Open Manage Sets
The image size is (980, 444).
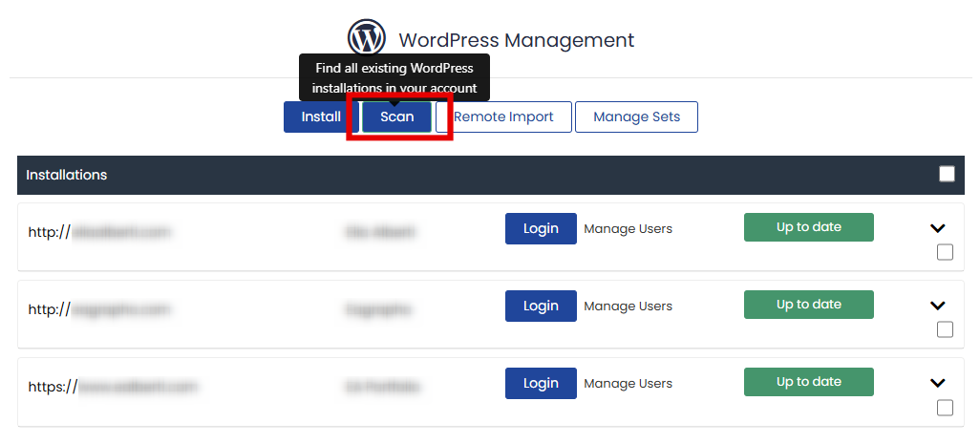point(636,116)
